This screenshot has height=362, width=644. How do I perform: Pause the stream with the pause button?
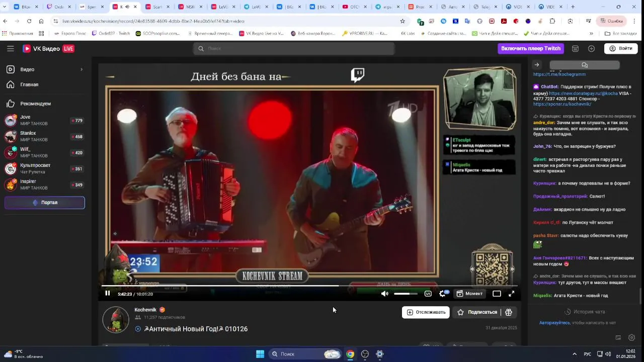pyautogui.click(x=107, y=293)
